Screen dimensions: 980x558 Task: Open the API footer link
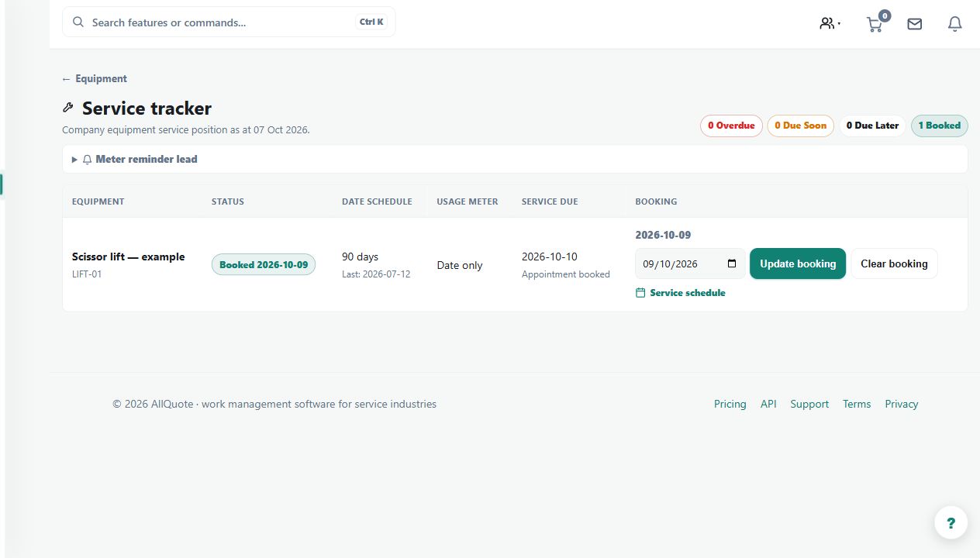pyautogui.click(x=768, y=404)
